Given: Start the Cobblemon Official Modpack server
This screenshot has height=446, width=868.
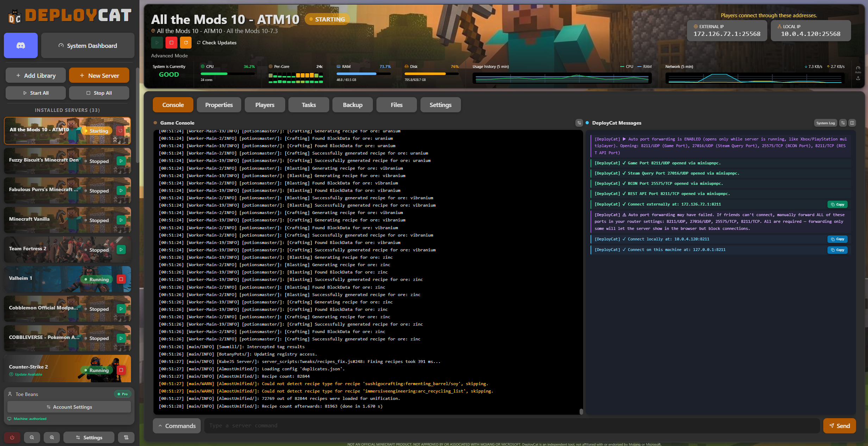Looking at the screenshot, I should [x=121, y=309].
